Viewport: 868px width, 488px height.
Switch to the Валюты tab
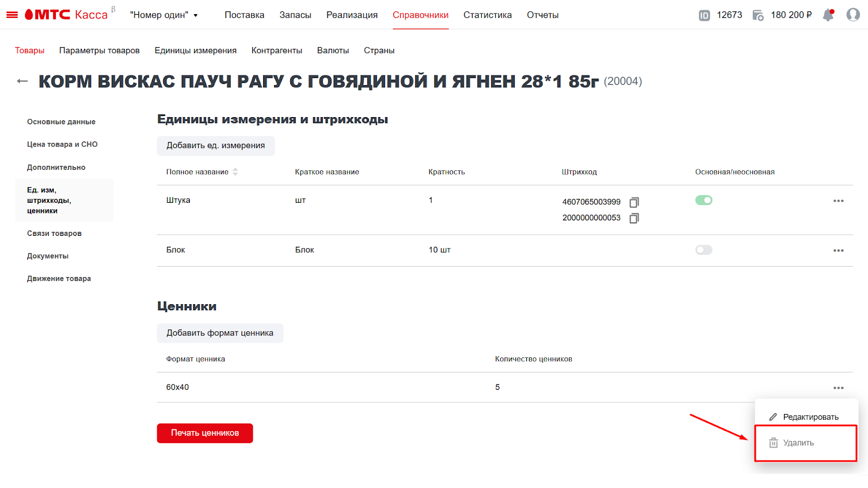point(333,50)
